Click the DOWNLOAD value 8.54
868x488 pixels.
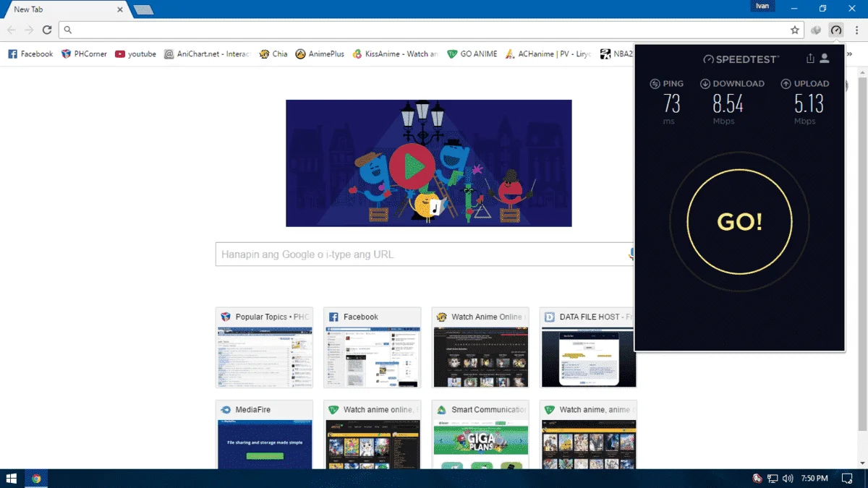[728, 104]
